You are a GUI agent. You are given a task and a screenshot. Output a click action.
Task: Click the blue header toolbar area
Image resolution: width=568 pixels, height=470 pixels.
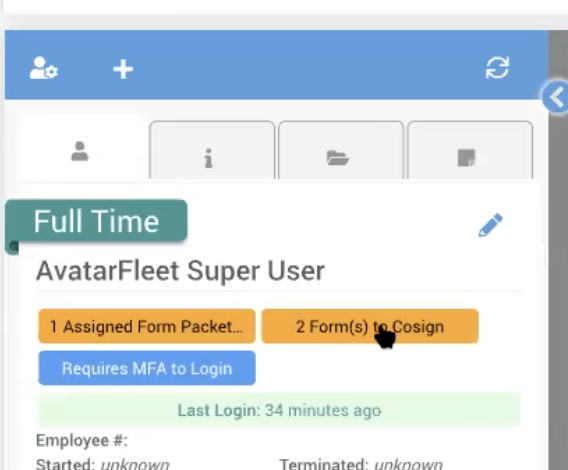[276, 65]
